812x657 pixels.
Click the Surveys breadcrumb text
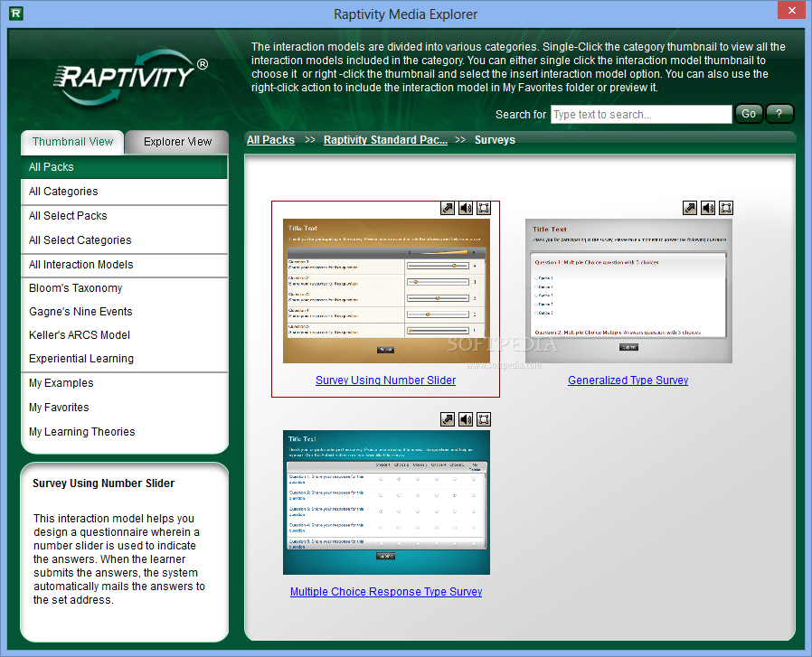click(495, 140)
